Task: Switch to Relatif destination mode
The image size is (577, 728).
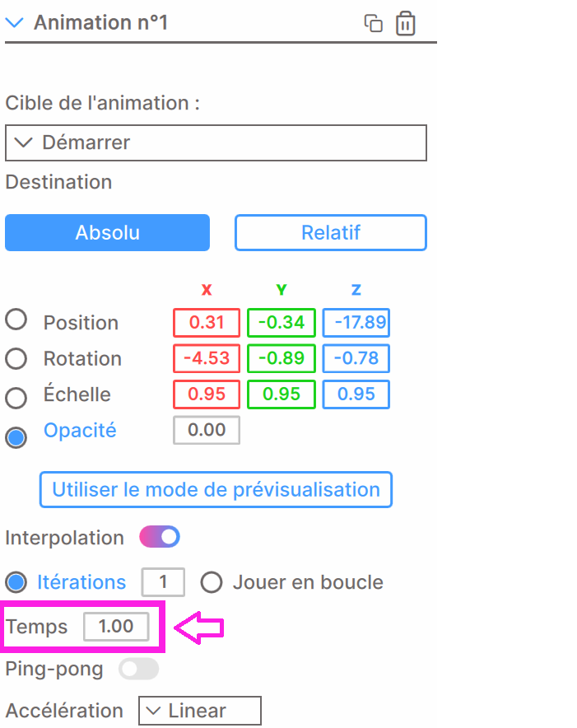Action: (x=331, y=232)
